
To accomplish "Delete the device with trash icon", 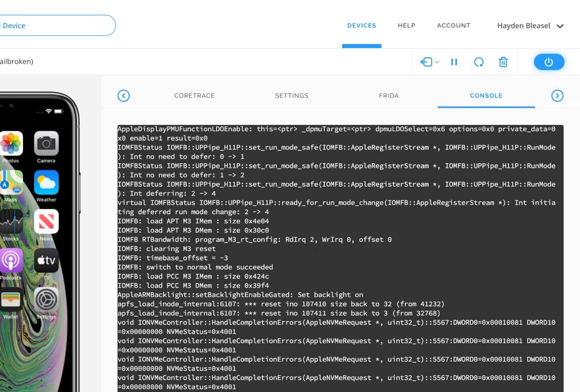I will pyautogui.click(x=503, y=62).
